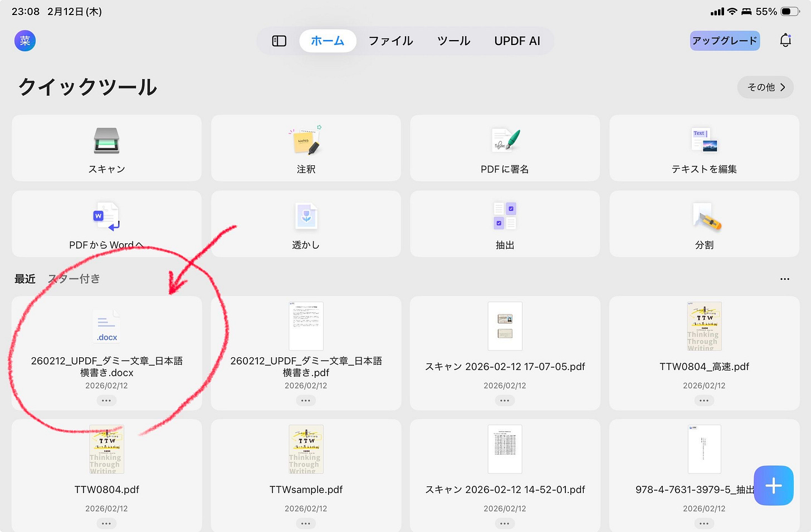811x532 pixels.
Task: Select file name TTW0804.pdf
Action: coord(106,490)
